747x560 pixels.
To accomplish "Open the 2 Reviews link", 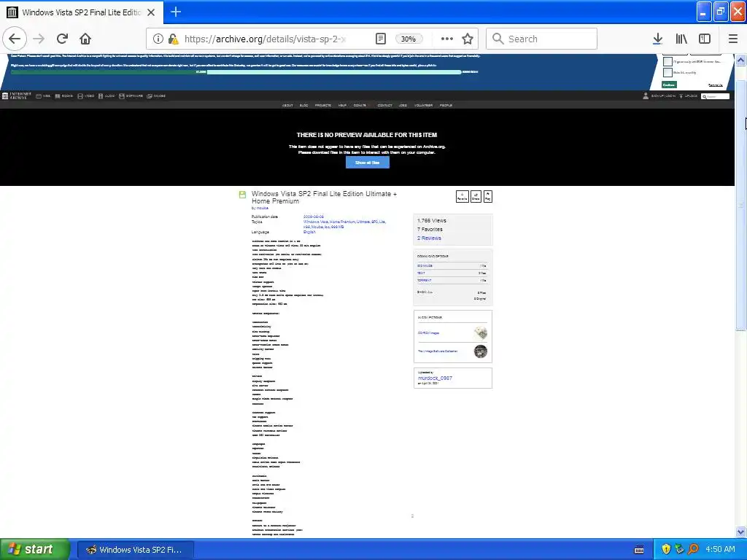I will (x=429, y=238).
